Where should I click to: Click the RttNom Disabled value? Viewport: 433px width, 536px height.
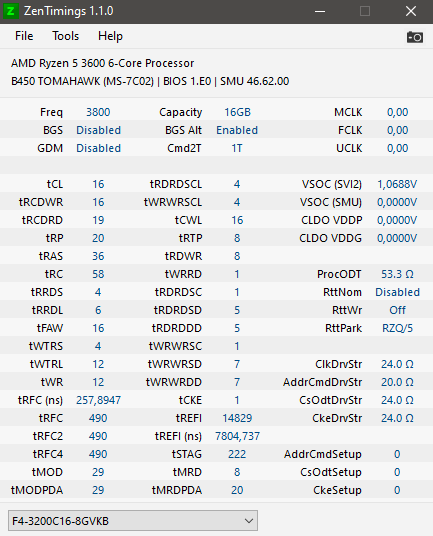coord(397,292)
